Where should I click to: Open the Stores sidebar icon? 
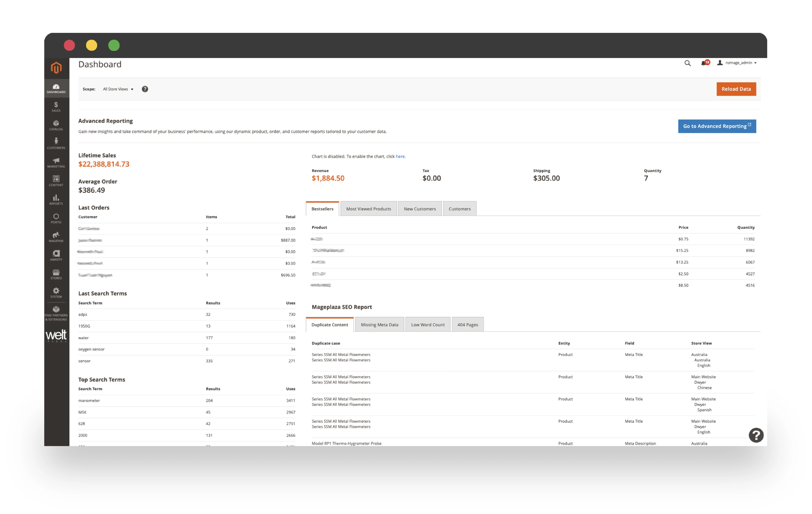56,274
